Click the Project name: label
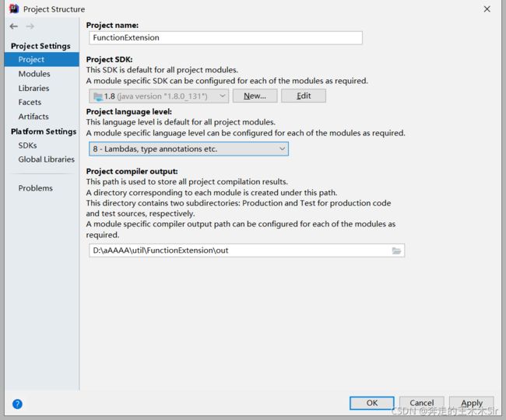The image size is (506, 420). (112, 25)
